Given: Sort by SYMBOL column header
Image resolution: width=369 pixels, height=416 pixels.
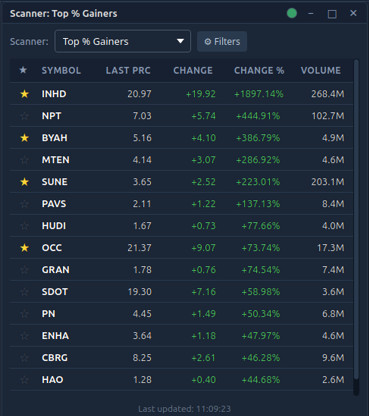Looking at the screenshot, I should (x=61, y=71).
